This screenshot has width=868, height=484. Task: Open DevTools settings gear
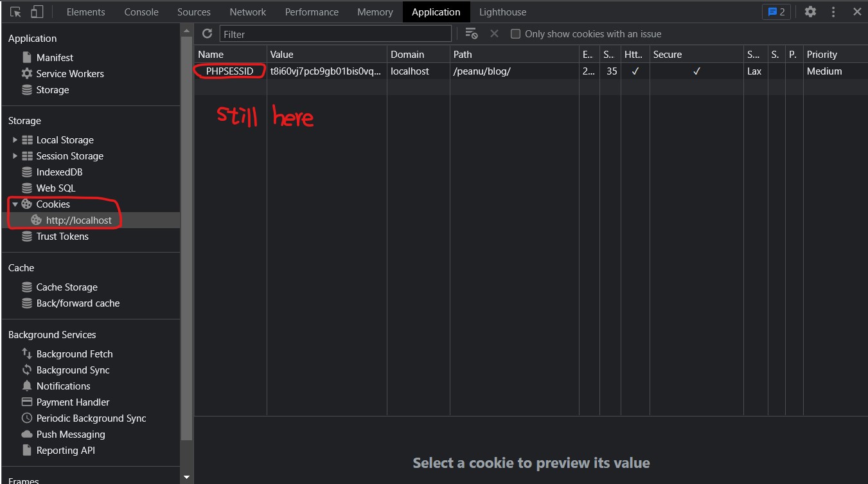coord(811,12)
